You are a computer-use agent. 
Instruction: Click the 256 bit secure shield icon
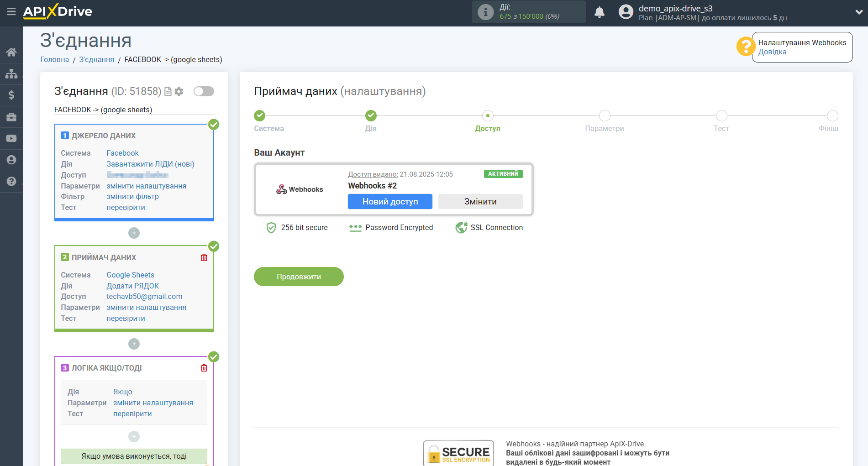tap(271, 228)
